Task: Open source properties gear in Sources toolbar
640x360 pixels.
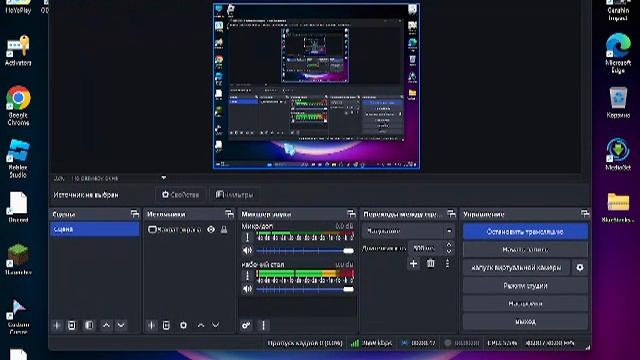Action: [x=183, y=325]
